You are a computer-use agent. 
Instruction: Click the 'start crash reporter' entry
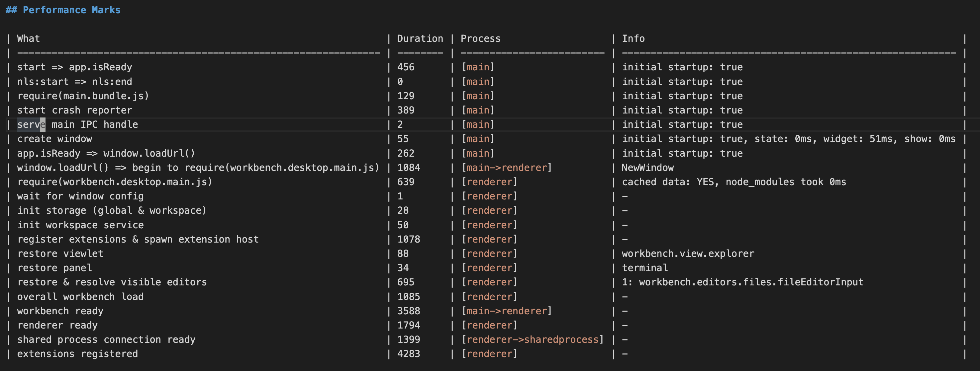click(x=74, y=110)
